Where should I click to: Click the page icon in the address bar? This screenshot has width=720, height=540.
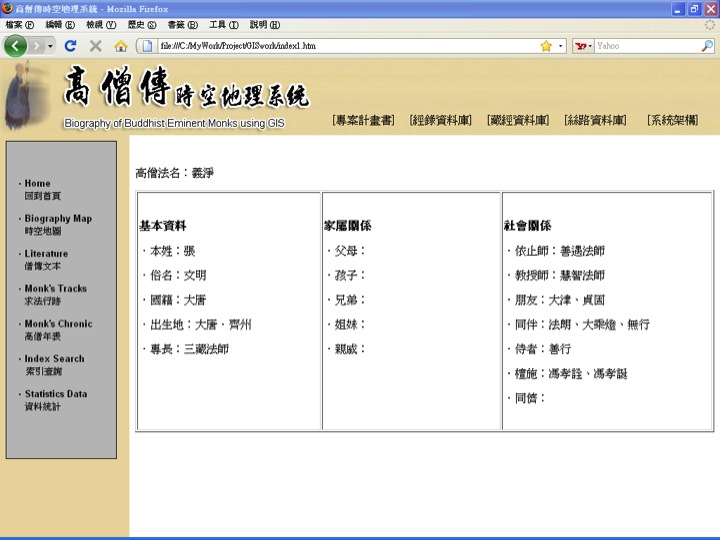pos(147,46)
